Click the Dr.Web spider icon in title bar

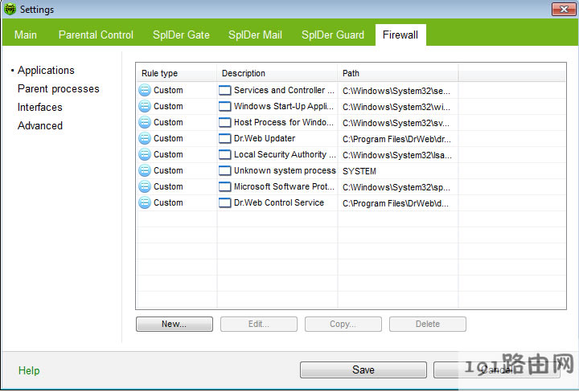click(10, 10)
